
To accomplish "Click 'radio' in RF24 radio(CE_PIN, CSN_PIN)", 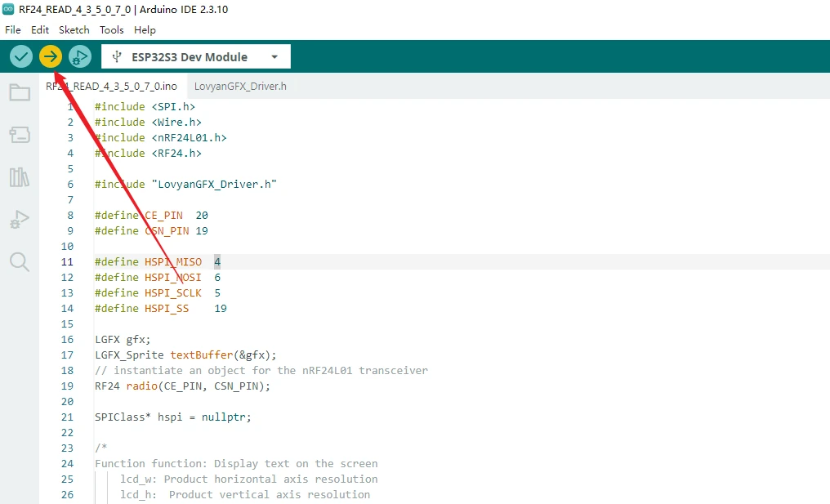I will click(142, 386).
